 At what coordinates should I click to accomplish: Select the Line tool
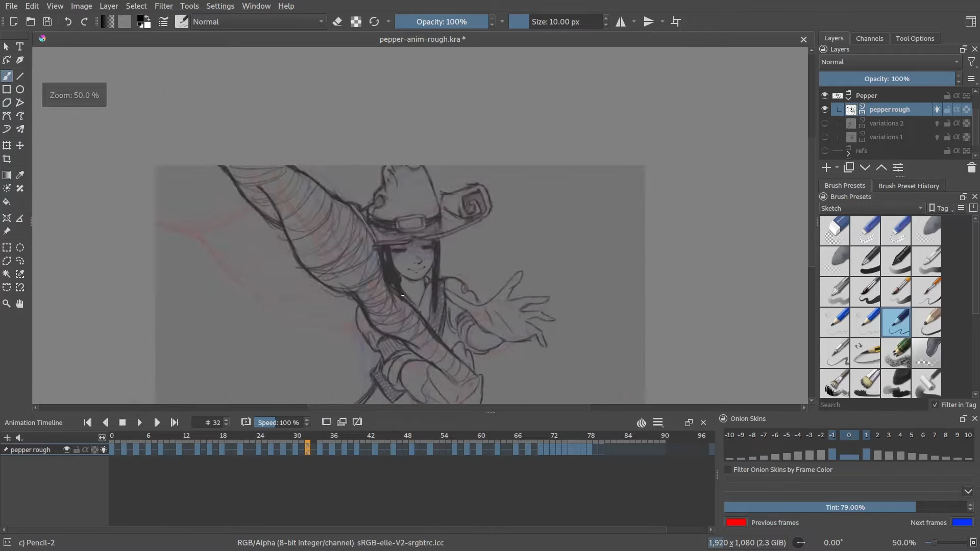point(20,76)
